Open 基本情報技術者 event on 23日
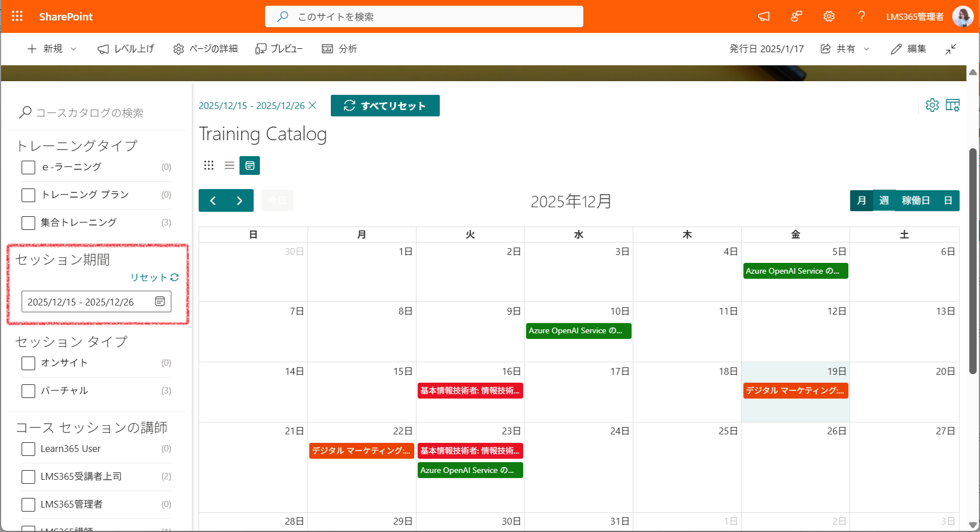The height and width of the screenshot is (532, 980). [x=470, y=451]
